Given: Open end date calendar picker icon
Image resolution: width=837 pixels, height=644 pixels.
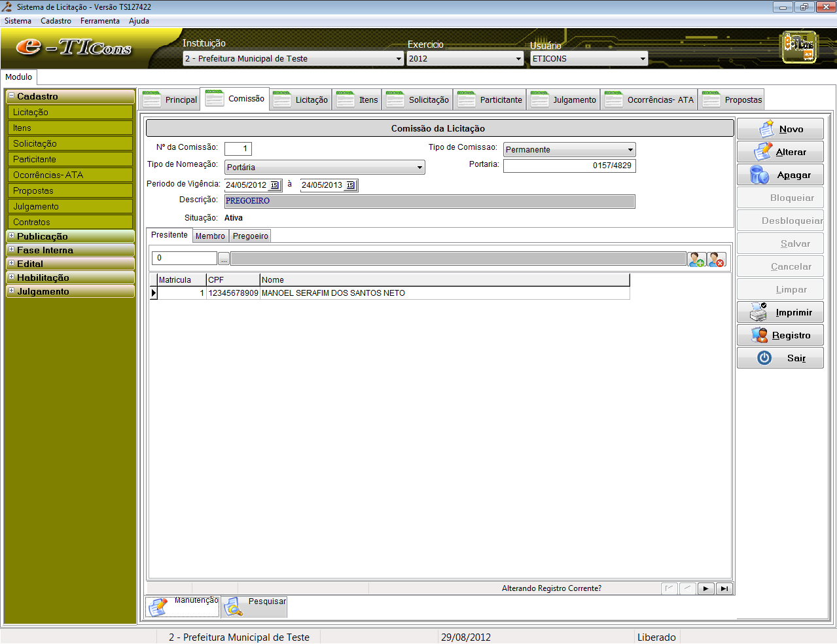Looking at the screenshot, I should 351,185.
